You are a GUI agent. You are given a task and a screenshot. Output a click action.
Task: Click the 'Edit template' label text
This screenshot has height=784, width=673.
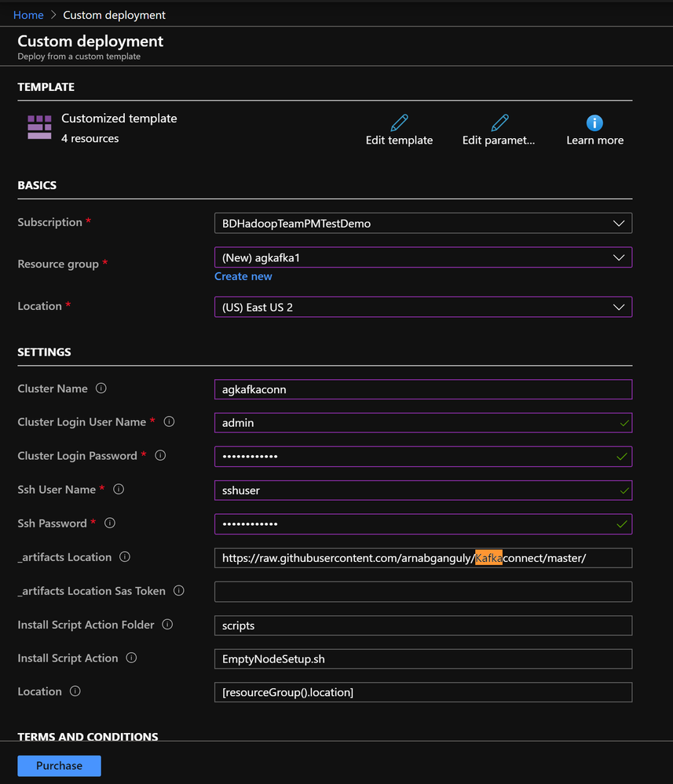pyautogui.click(x=399, y=140)
